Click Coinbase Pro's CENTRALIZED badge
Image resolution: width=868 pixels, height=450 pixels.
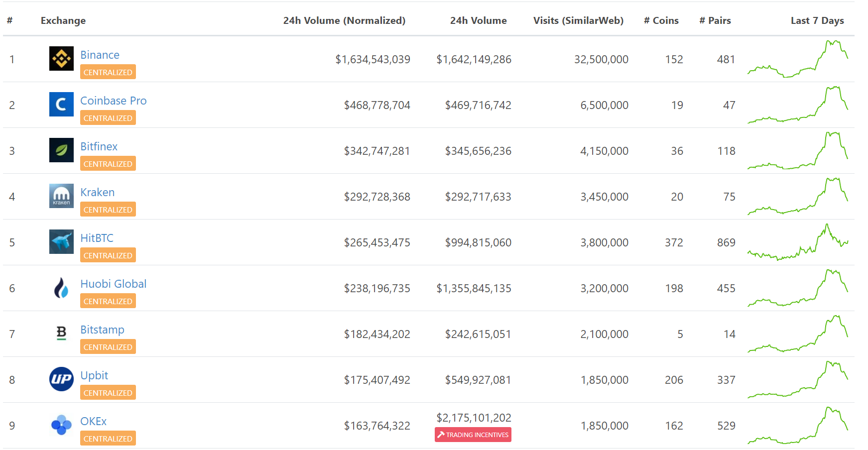tap(108, 118)
